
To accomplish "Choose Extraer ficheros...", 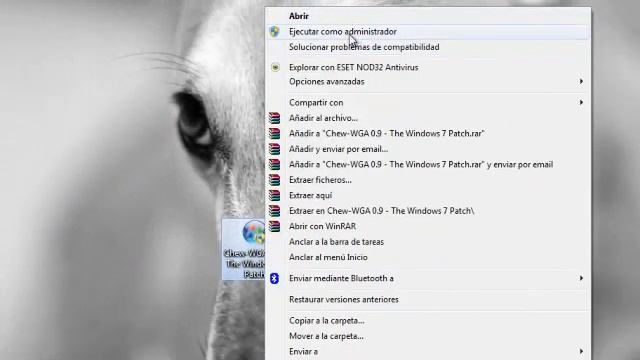I will point(320,180).
